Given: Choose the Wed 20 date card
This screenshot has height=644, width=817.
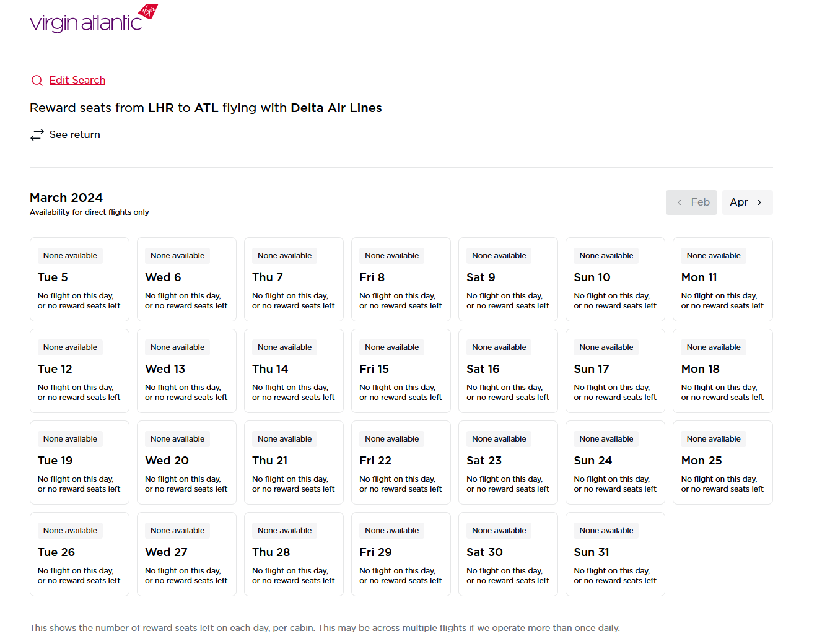Looking at the screenshot, I should (186, 463).
